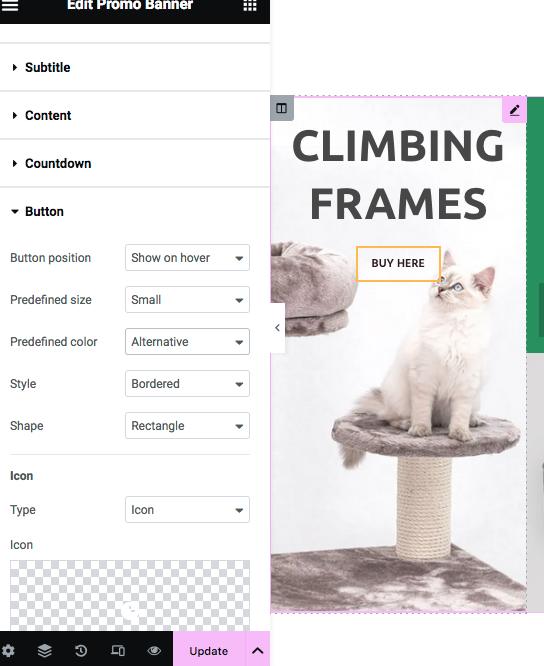Screen dimensions: 544x666
Task: Open page settings gear icon
Action: (x=8, y=651)
